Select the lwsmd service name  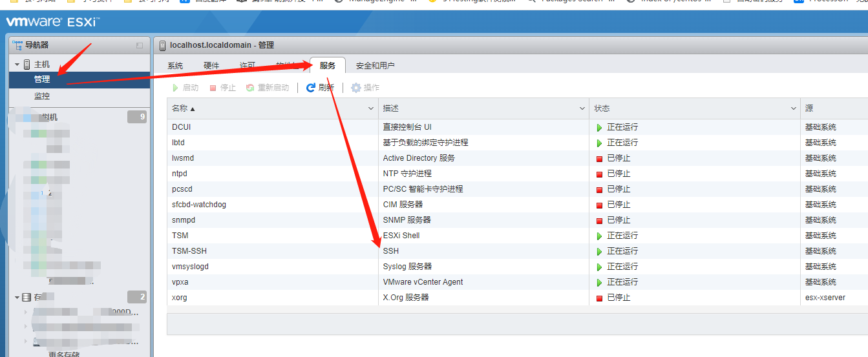click(x=183, y=158)
